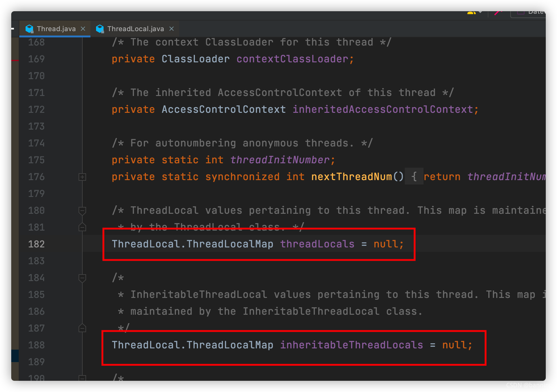Screen dimensions: 557x392
Task: Click the threadLocals variable on line 182
Action: [317, 244]
